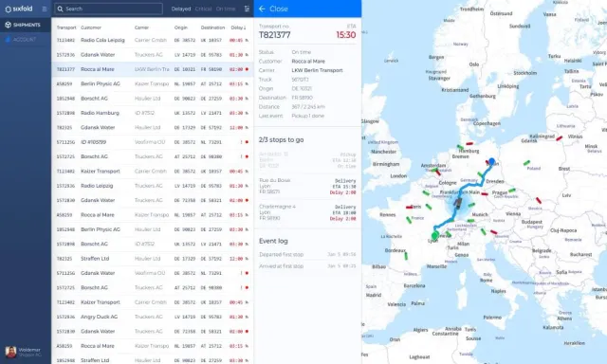Sort by Origin column header

point(181,27)
